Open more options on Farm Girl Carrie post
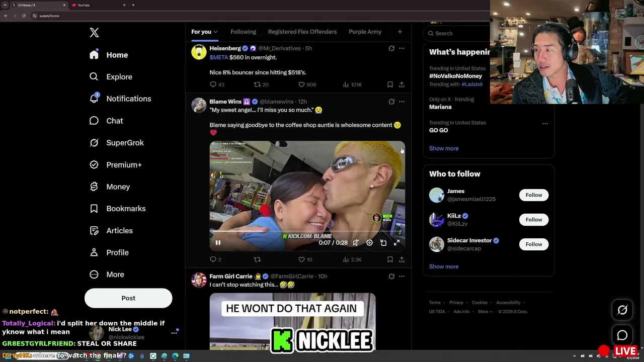The image size is (644, 362). [401, 276]
